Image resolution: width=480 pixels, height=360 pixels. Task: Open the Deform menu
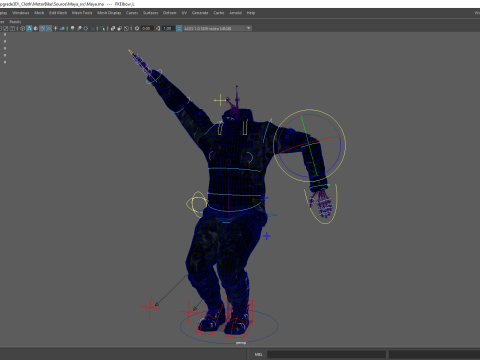[169, 13]
